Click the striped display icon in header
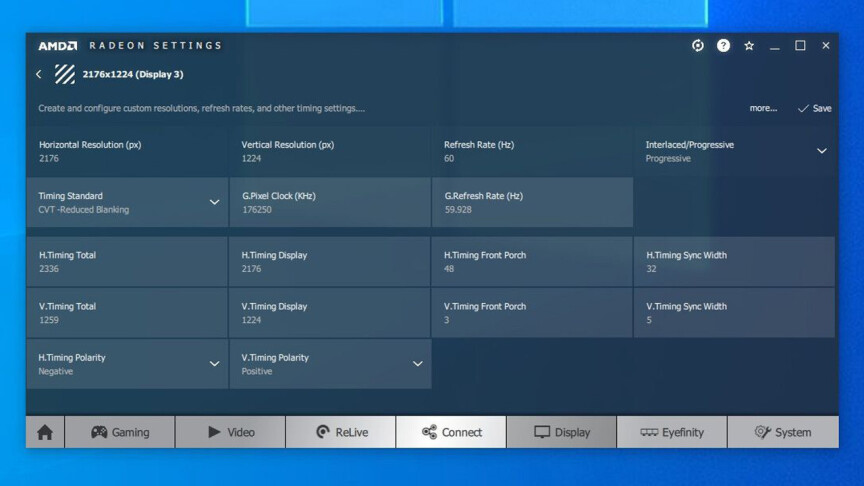864x486 pixels. coord(65,74)
